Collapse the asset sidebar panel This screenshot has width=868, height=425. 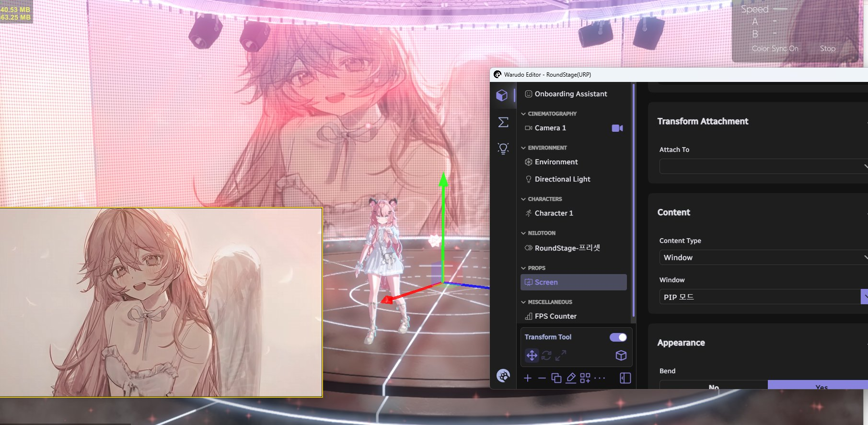tap(625, 378)
